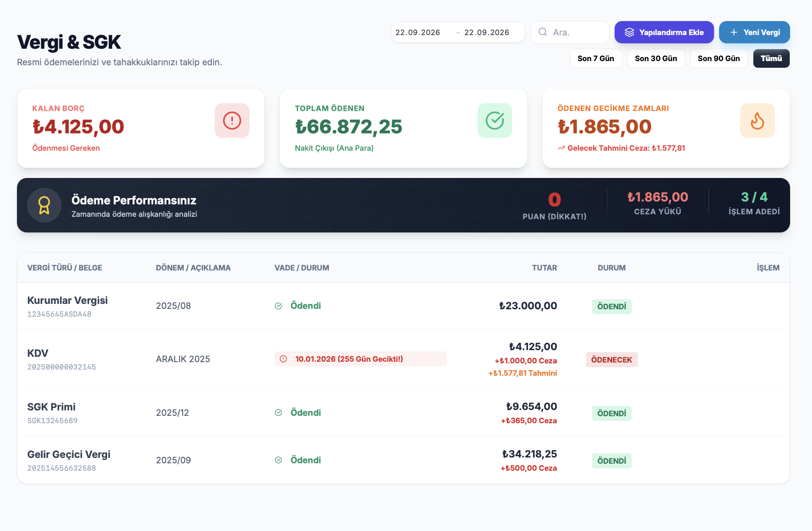Click the award ribbon icon in performance banner
This screenshot has width=812, height=531.
click(44, 205)
